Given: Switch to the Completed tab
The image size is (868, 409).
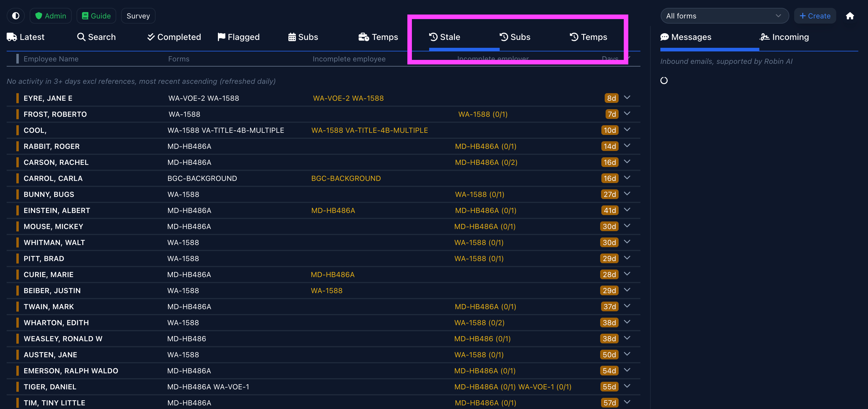Looking at the screenshot, I should tap(174, 37).
